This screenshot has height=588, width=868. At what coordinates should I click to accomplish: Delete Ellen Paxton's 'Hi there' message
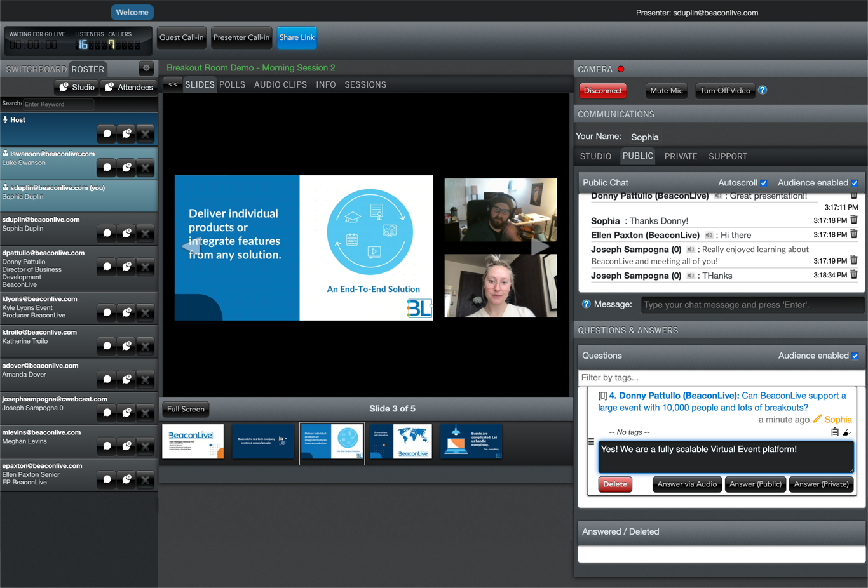(x=854, y=234)
